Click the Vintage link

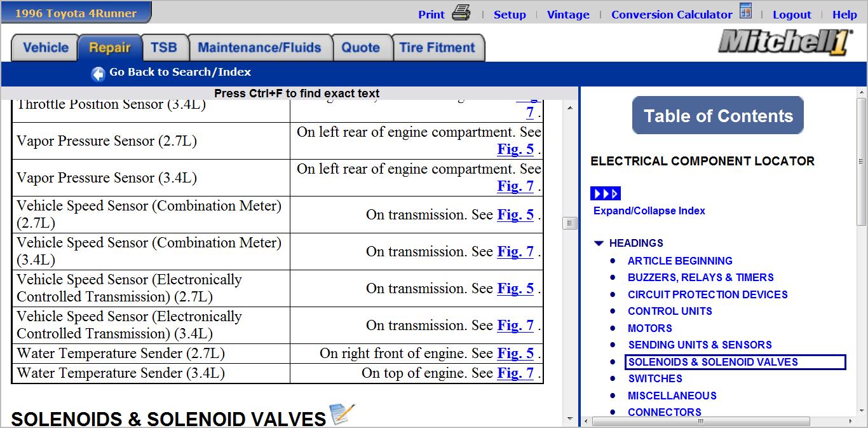point(568,15)
